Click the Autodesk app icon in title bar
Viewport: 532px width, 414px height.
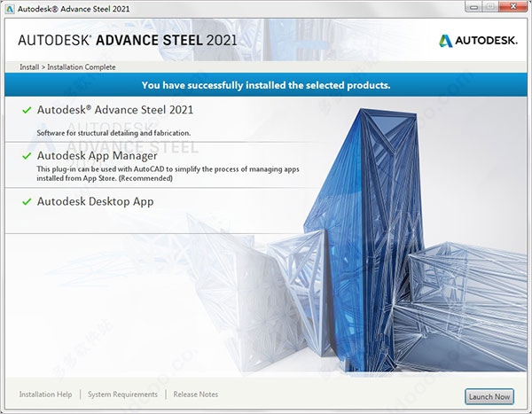coord(10,9)
